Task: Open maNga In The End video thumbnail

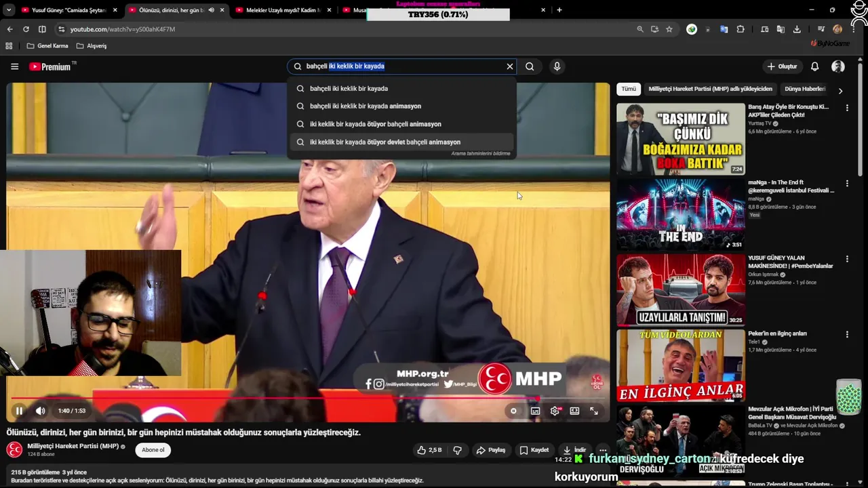Action: [680, 214]
